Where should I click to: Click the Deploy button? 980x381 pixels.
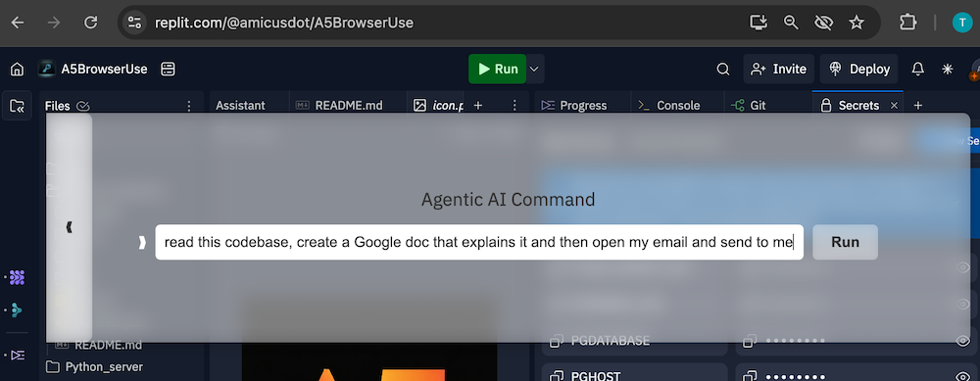point(859,70)
